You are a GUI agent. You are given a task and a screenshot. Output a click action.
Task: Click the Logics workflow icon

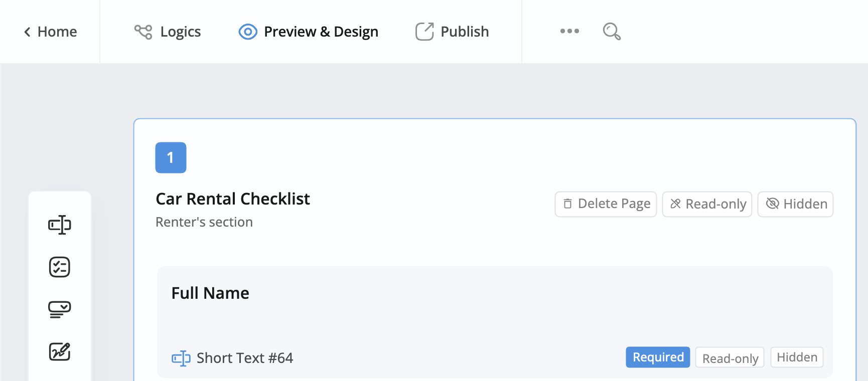pos(143,32)
